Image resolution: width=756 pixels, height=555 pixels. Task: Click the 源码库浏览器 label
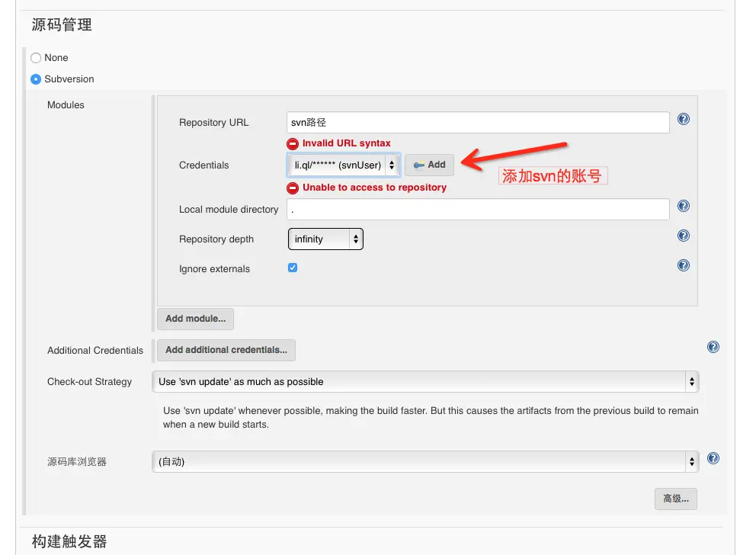click(77, 462)
